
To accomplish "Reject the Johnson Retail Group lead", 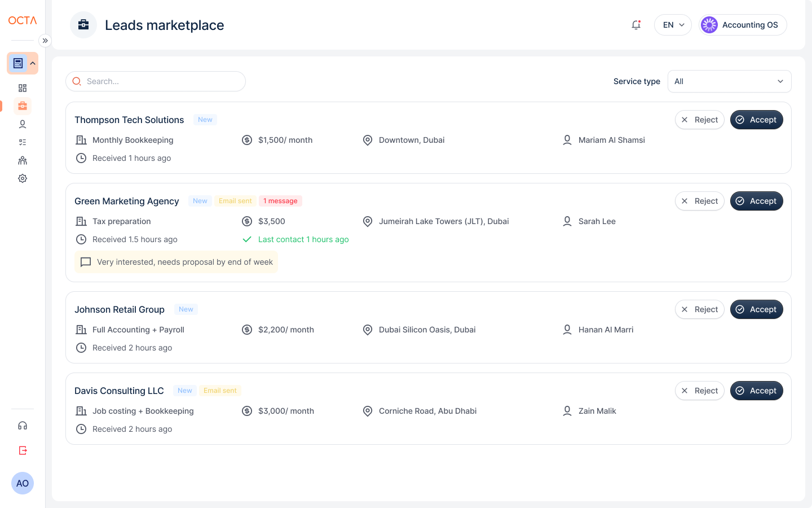I will 700,309.
